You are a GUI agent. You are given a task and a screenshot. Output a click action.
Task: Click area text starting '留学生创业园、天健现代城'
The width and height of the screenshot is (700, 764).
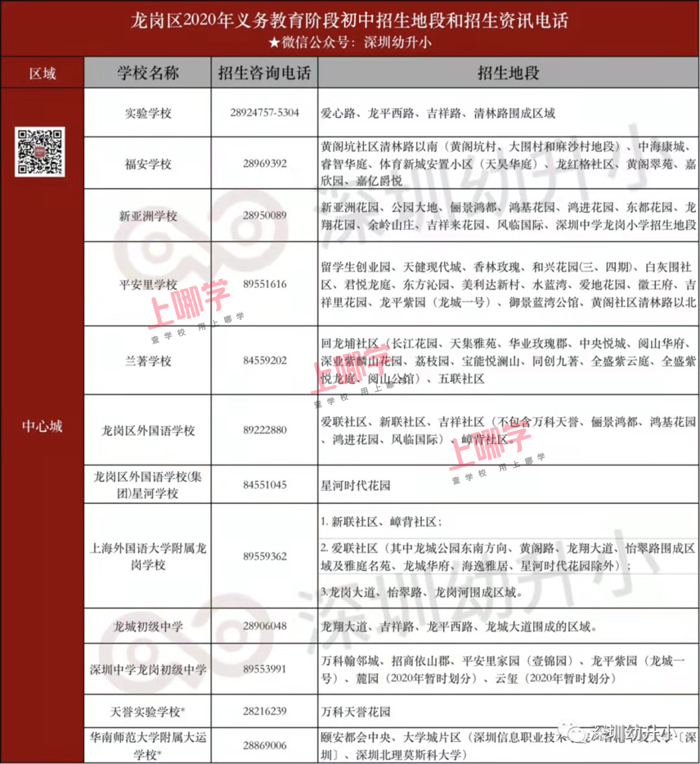tap(509, 285)
